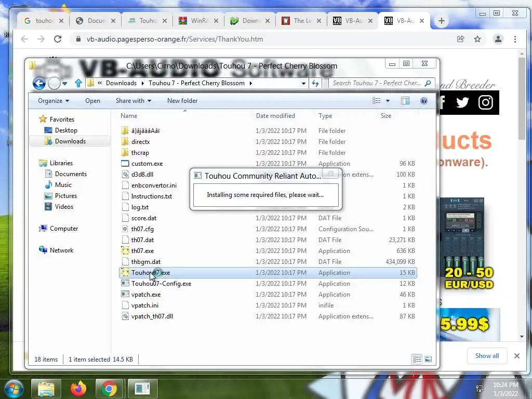
Task: Open the Chrome three-dot menu
Action: click(x=515, y=39)
